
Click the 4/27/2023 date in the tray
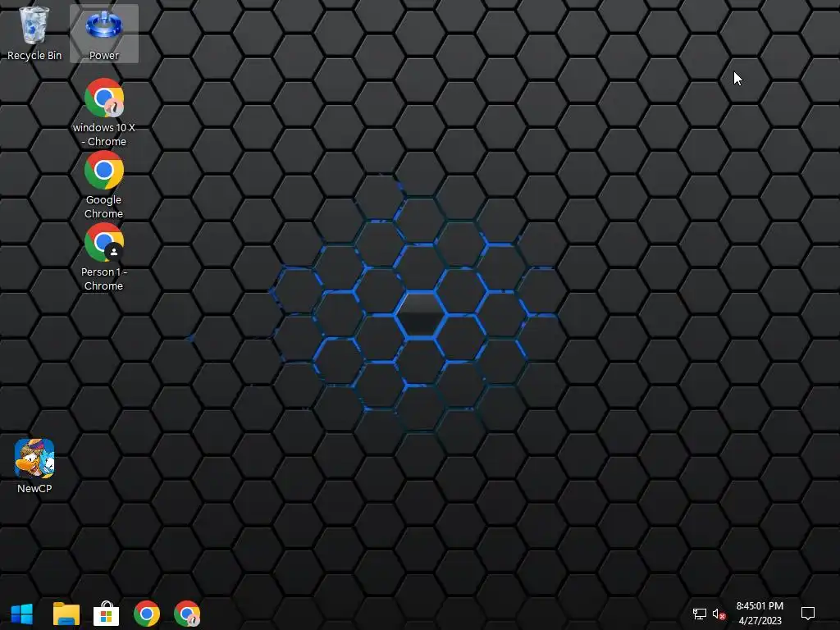click(x=760, y=621)
